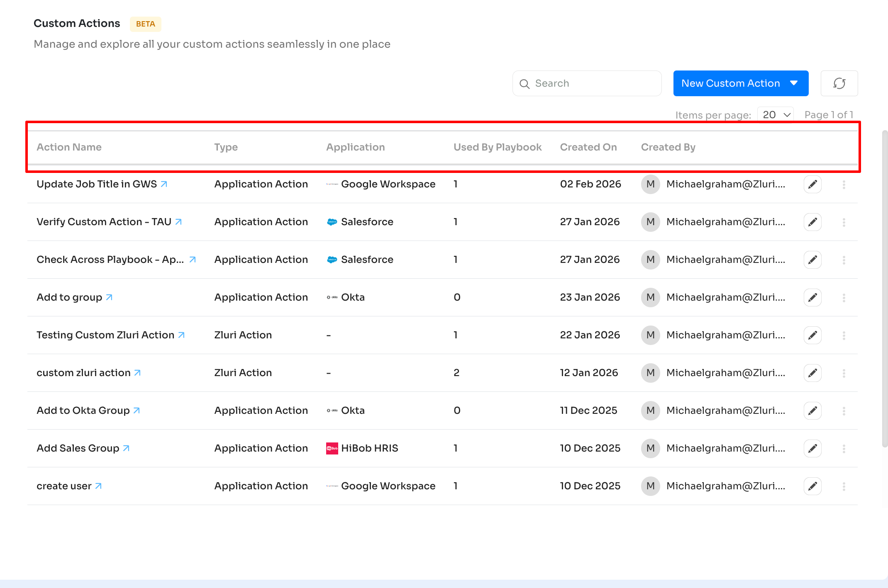Screen dimensions: 888x588
Task: Edit the Testing Custom Zluri Action entry
Action: tap(812, 335)
